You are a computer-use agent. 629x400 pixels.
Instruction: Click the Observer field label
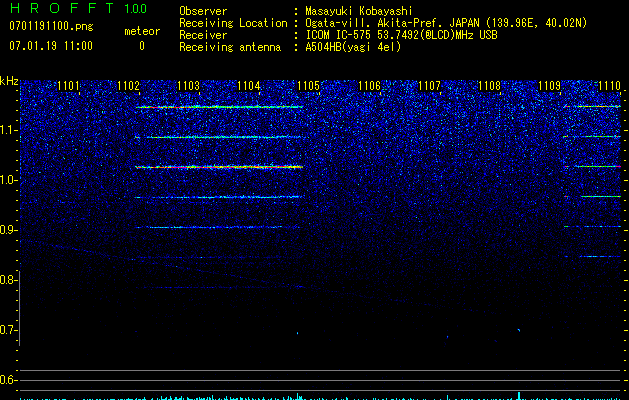[x=203, y=11]
